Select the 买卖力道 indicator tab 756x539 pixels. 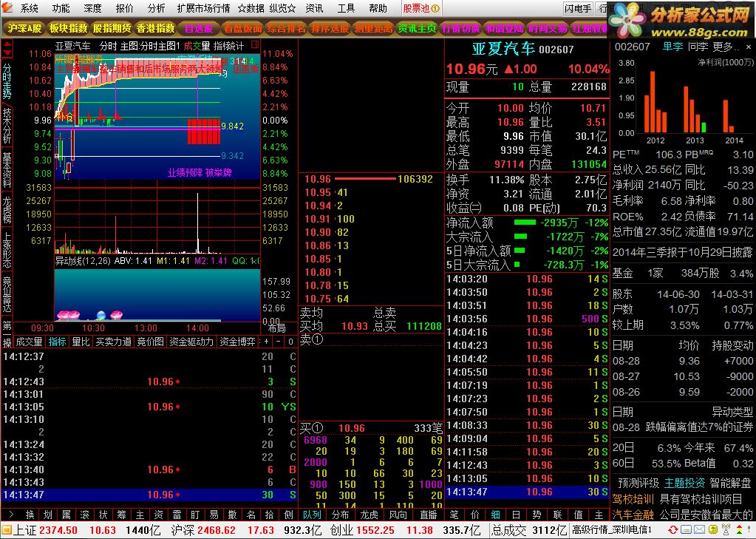(113, 342)
